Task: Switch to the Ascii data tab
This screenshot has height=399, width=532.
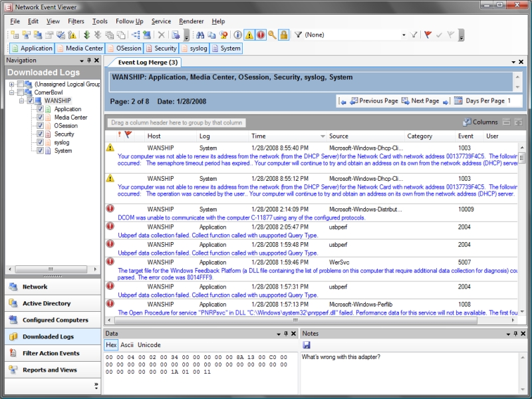Action: click(126, 345)
